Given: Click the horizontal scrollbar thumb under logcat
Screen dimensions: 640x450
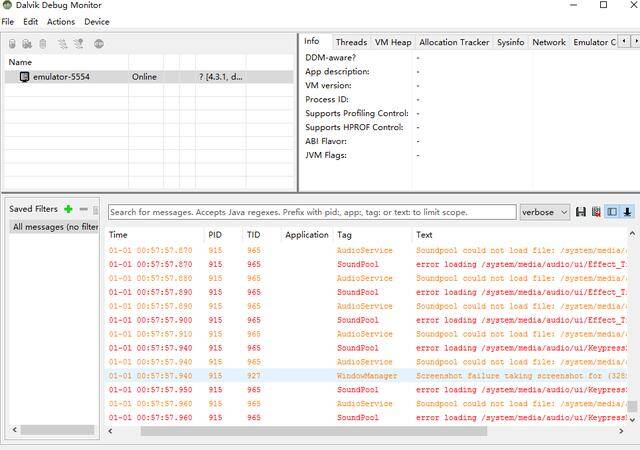Looking at the screenshot, I should click(x=314, y=431).
